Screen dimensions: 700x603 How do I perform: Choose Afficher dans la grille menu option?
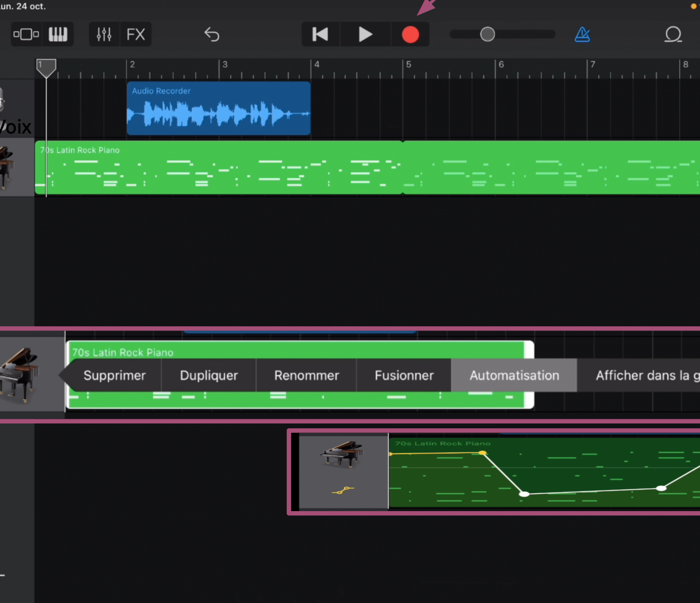click(648, 375)
